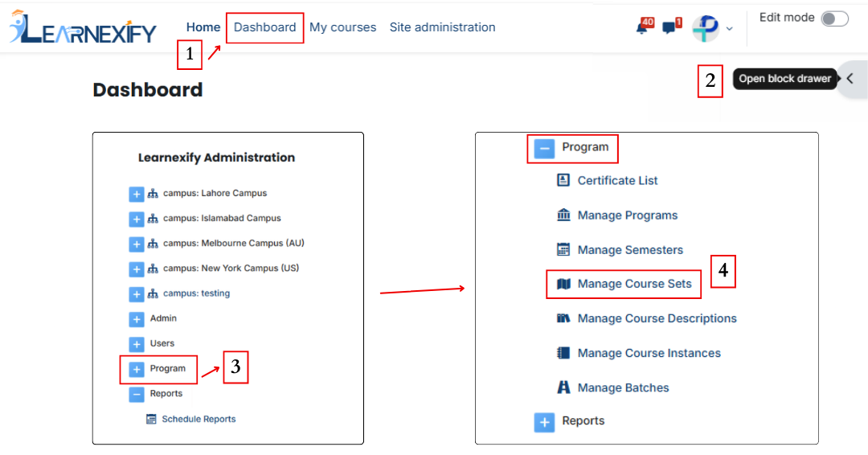Click the 'Dashboard' page heading
Screen dimensions: 868x455
point(148,90)
